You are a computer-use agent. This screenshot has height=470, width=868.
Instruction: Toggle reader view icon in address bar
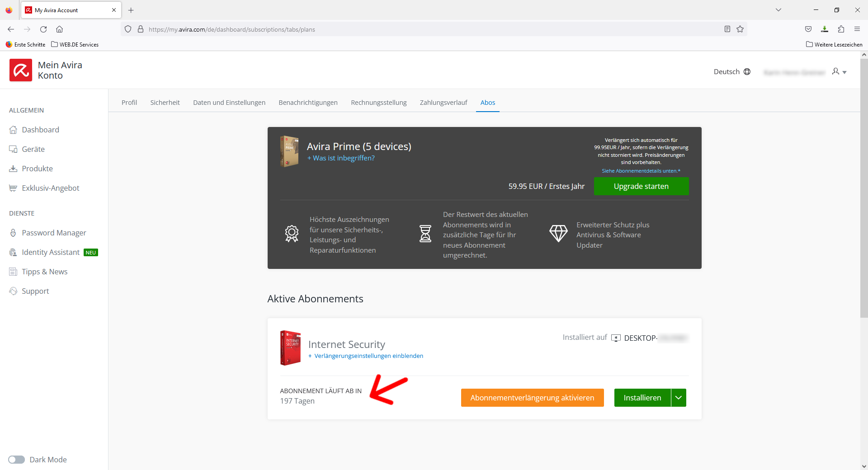coord(727,29)
